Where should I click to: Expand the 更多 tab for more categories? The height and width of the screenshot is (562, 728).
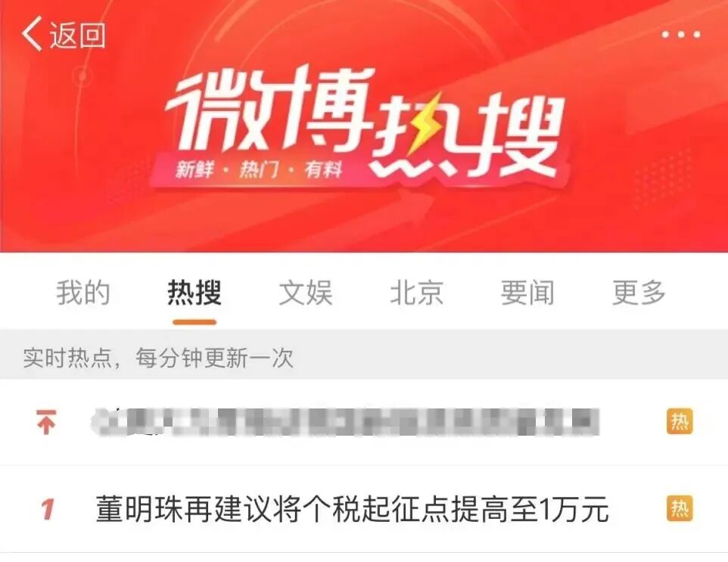click(x=639, y=293)
